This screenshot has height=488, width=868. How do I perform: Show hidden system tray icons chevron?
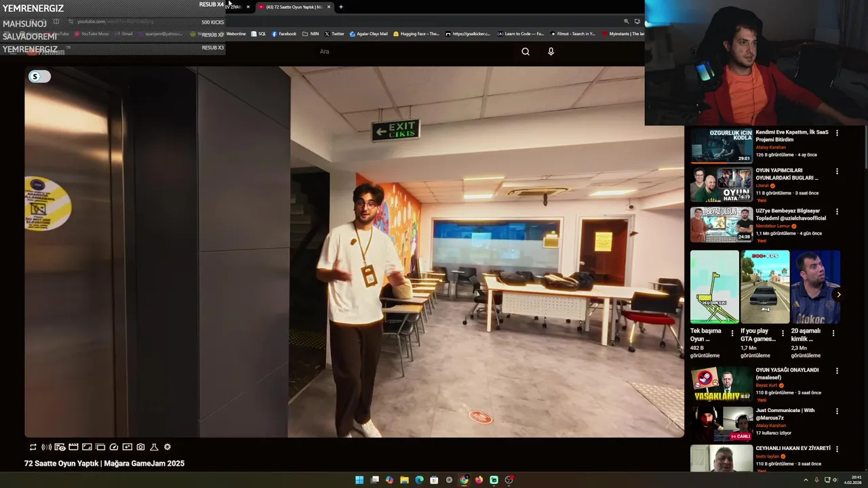[x=806, y=480]
